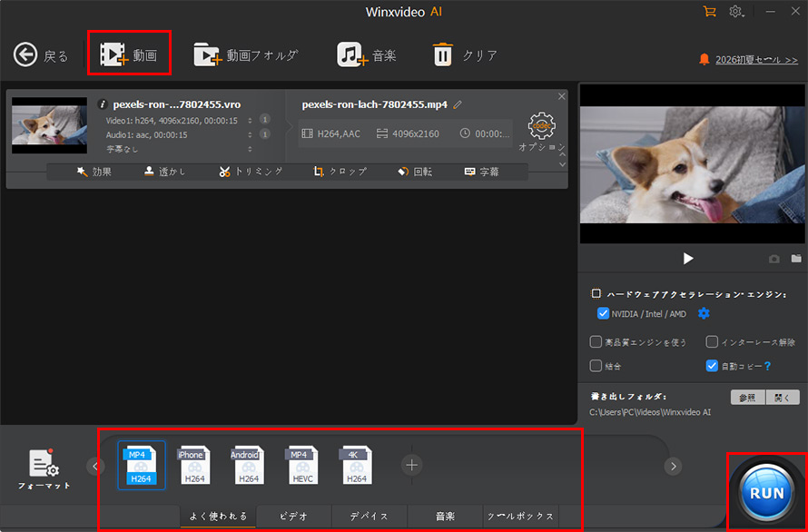Enable 結合 merge checkbox

pos(596,366)
